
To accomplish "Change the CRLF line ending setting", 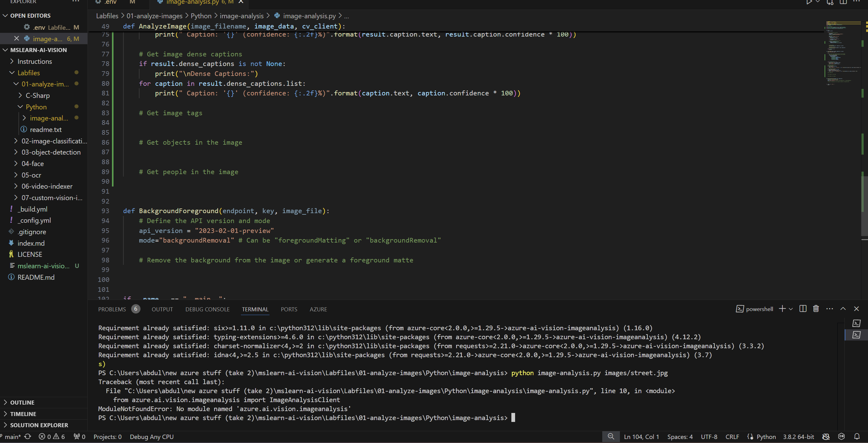I will click(732, 436).
